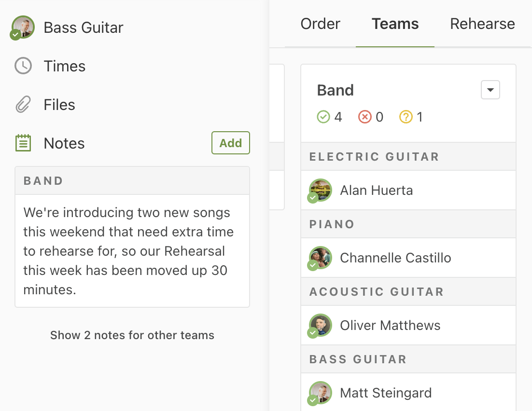Click the Band team title
The width and height of the screenshot is (532, 411).
335,90
